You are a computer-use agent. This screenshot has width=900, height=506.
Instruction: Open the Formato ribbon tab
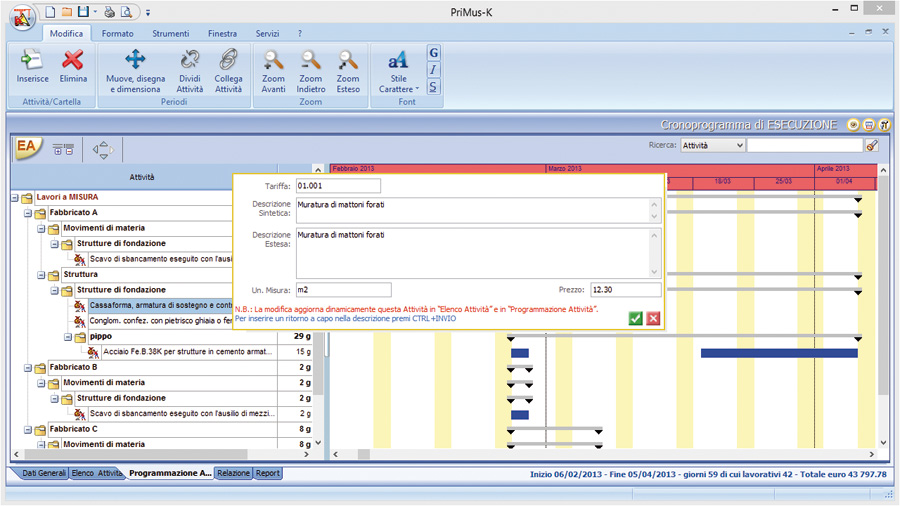[x=118, y=33]
